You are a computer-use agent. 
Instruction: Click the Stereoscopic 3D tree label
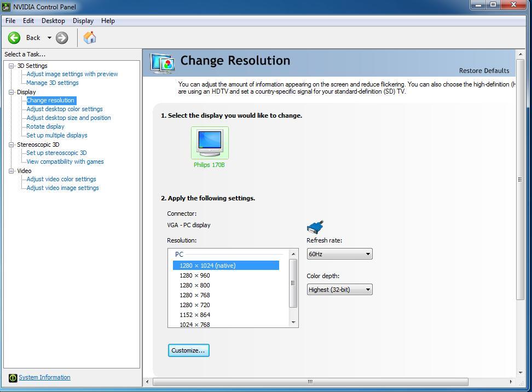tap(38, 145)
